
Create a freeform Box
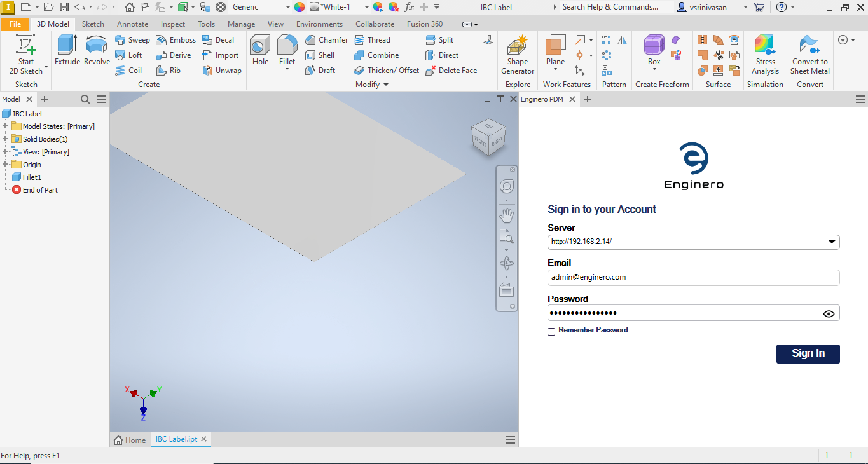point(654,50)
